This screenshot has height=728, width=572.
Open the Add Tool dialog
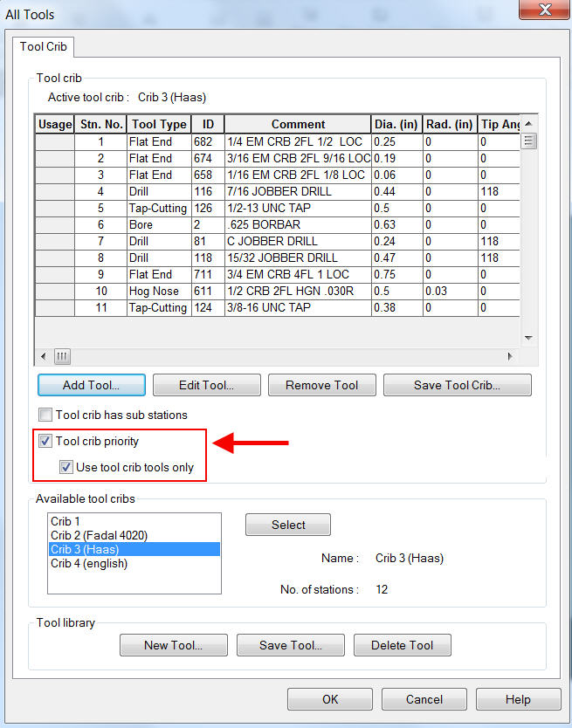coord(92,385)
